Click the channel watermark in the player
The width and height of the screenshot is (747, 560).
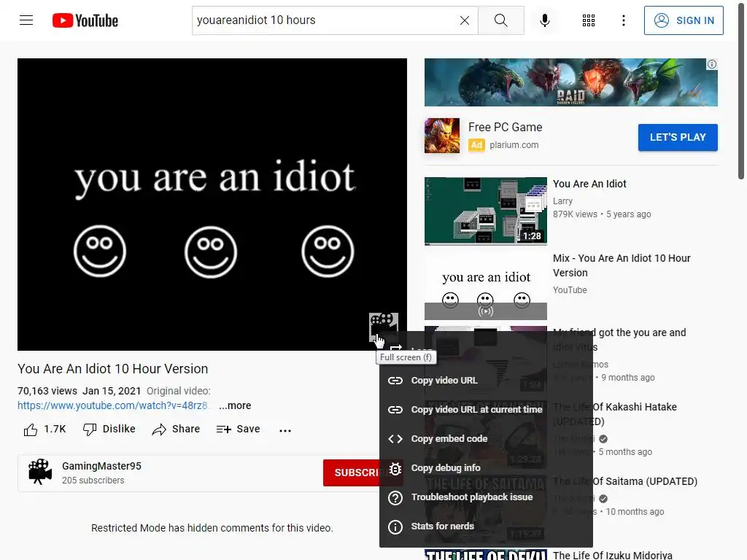(x=384, y=326)
